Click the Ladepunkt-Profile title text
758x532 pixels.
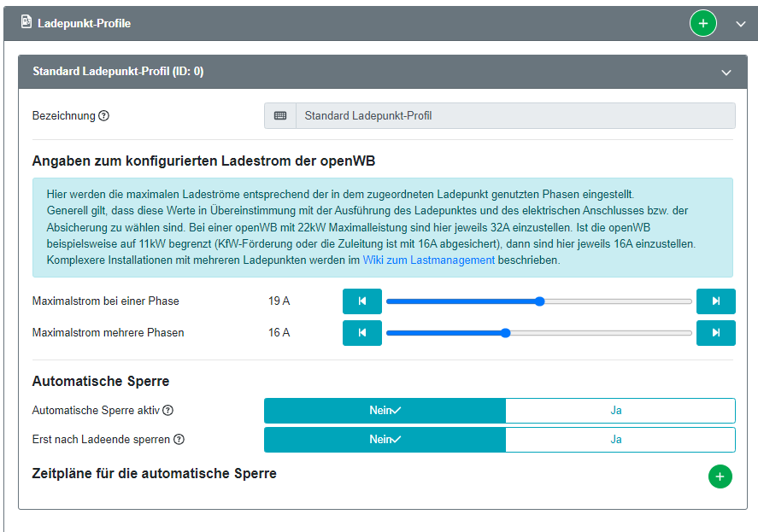84,23
